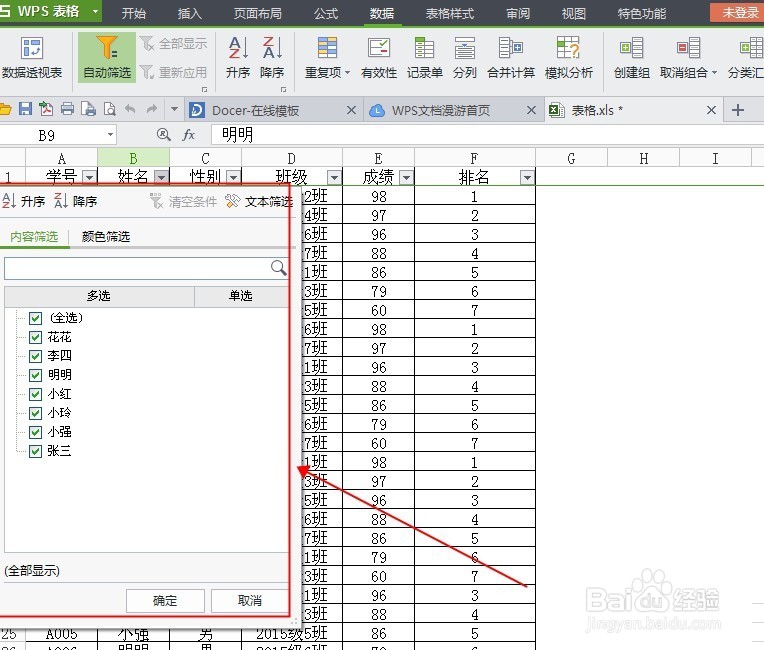The height and width of the screenshot is (650, 764).
Task: Open the Duplicates (重复项) tool
Action: tap(327, 57)
